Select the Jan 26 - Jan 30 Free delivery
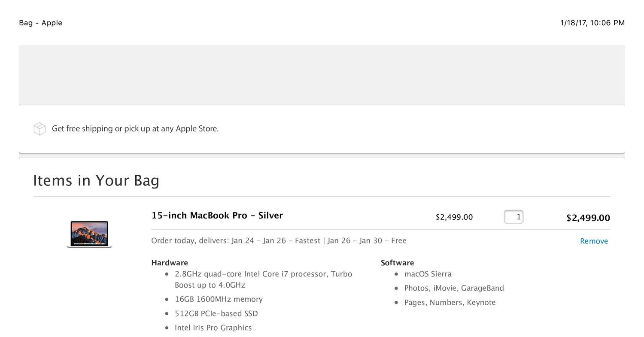The width and height of the screenshot is (644, 337). [x=368, y=240]
